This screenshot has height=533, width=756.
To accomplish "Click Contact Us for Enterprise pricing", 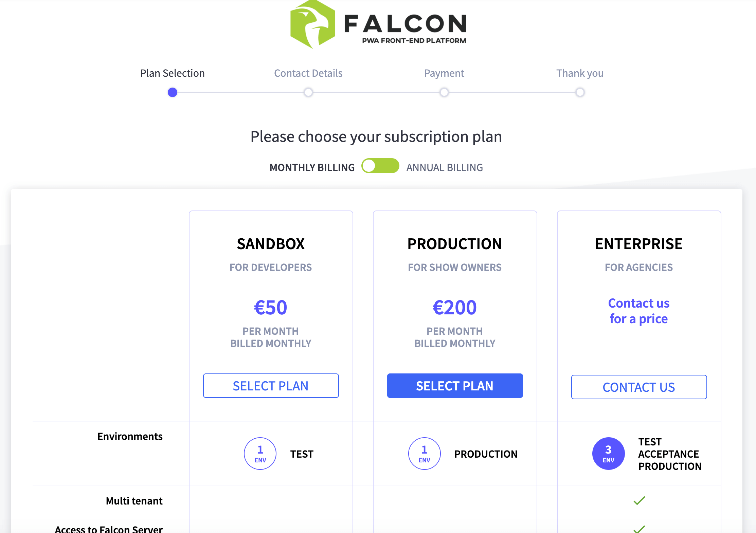I will (x=638, y=386).
